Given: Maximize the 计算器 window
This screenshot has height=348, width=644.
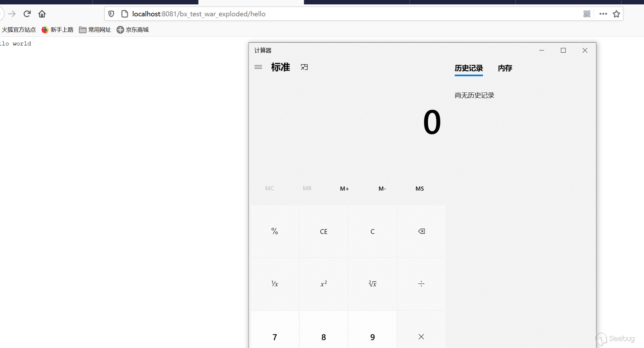Looking at the screenshot, I should [563, 50].
